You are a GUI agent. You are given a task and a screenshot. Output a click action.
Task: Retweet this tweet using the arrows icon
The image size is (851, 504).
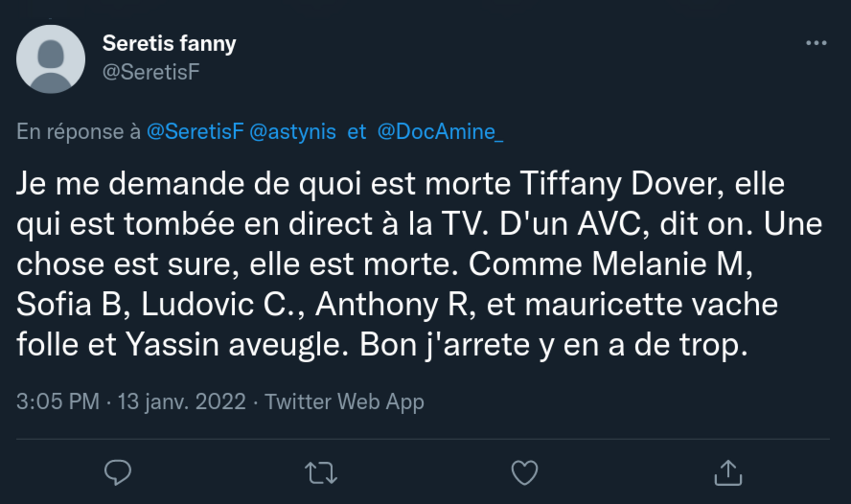pos(321,472)
